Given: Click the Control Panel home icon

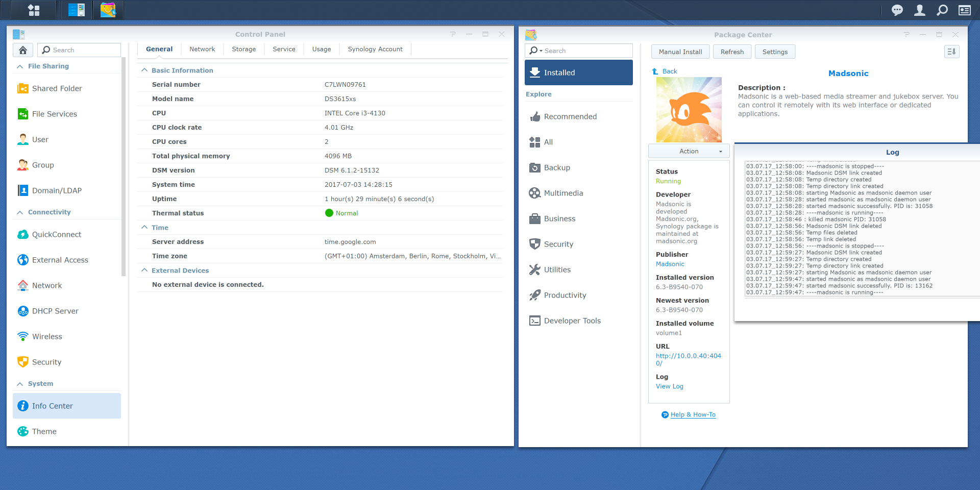Looking at the screenshot, I should click(x=23, y=50).
